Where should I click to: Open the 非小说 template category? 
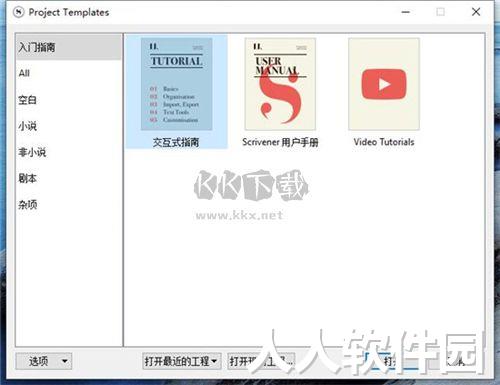[68, 152]
